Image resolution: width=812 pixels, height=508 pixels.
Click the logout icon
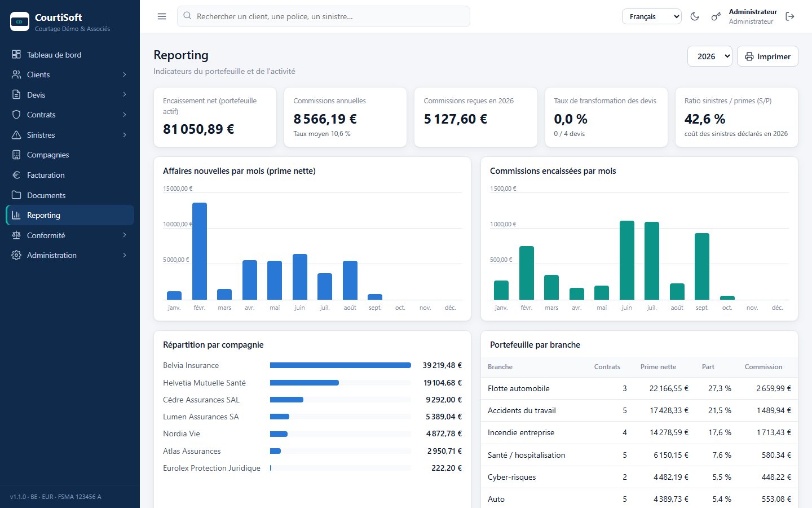click(x=790, y=16)
